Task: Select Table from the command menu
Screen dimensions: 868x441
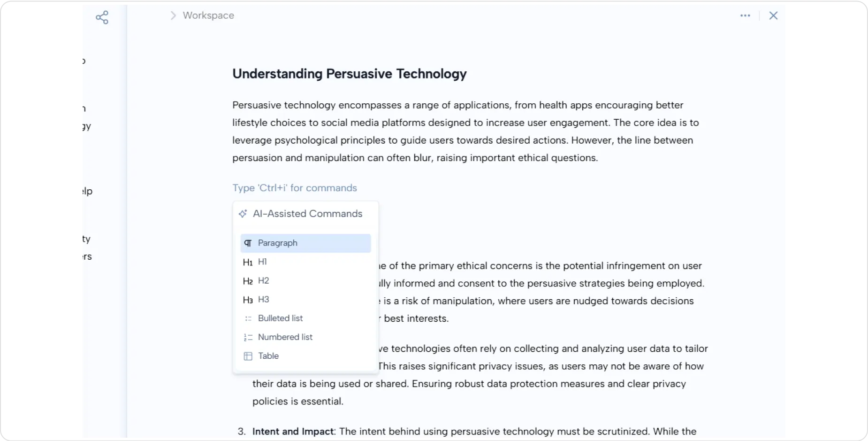Action: point(268,356)
